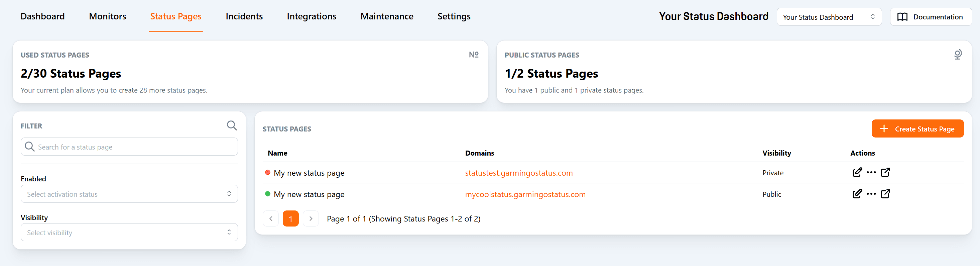Screen dimensions: 980x266
Task: Edit the Private status page
Action: [857, 172]
